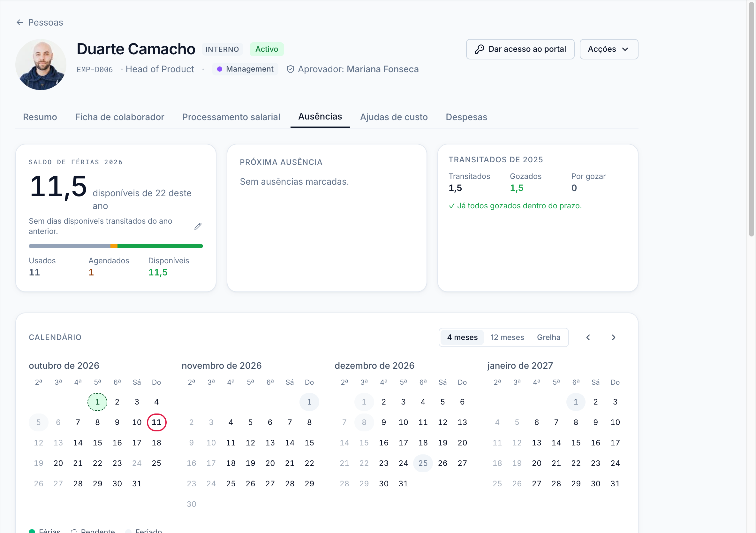
Task: Click the page vertical scrollbar
Action: pos(752,119)
